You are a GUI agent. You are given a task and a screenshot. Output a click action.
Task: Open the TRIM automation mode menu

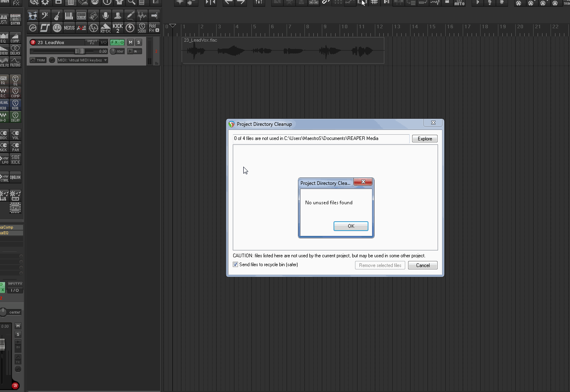[38, 60]
